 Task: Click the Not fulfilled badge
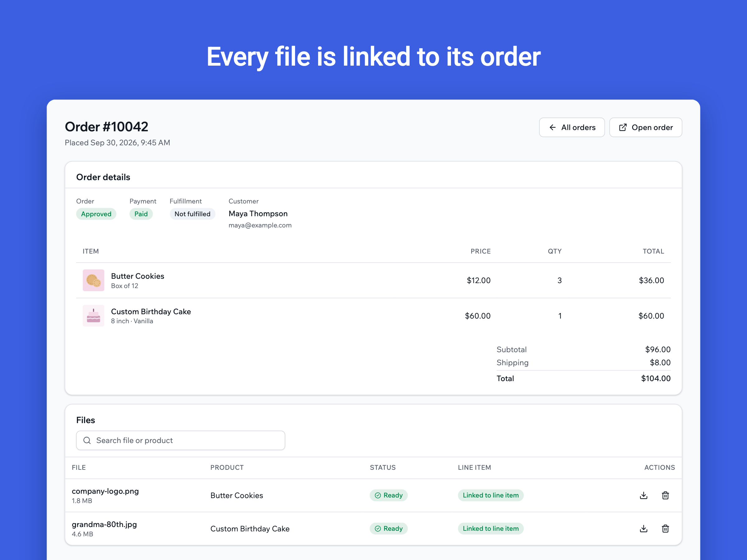coord(192,214)
